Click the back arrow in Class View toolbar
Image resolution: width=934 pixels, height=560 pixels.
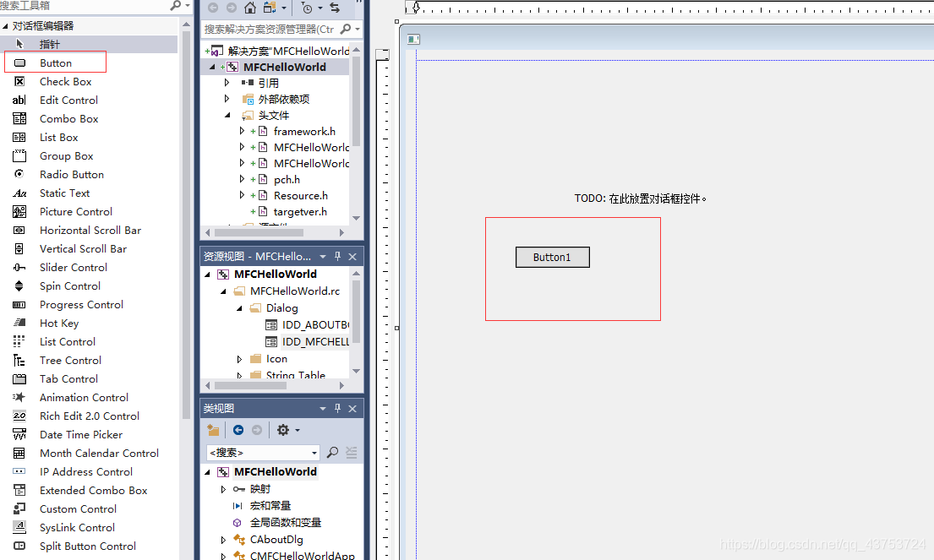pyautogui.click(x=238, y=430)
